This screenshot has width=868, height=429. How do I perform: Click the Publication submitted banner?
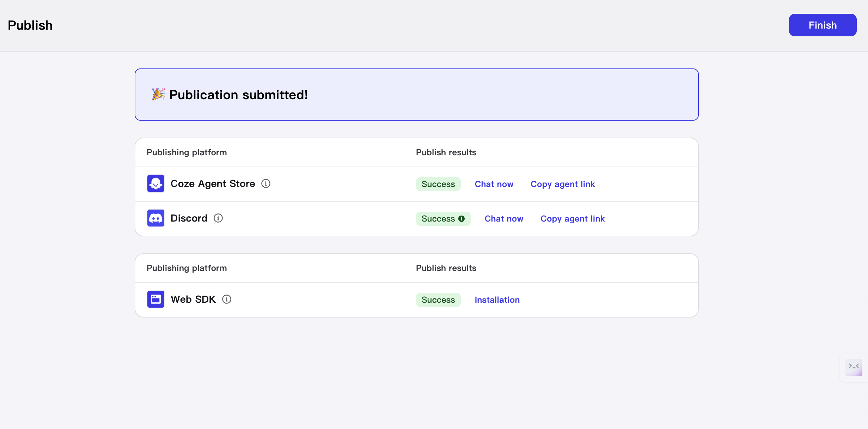[x=416, y=95]
